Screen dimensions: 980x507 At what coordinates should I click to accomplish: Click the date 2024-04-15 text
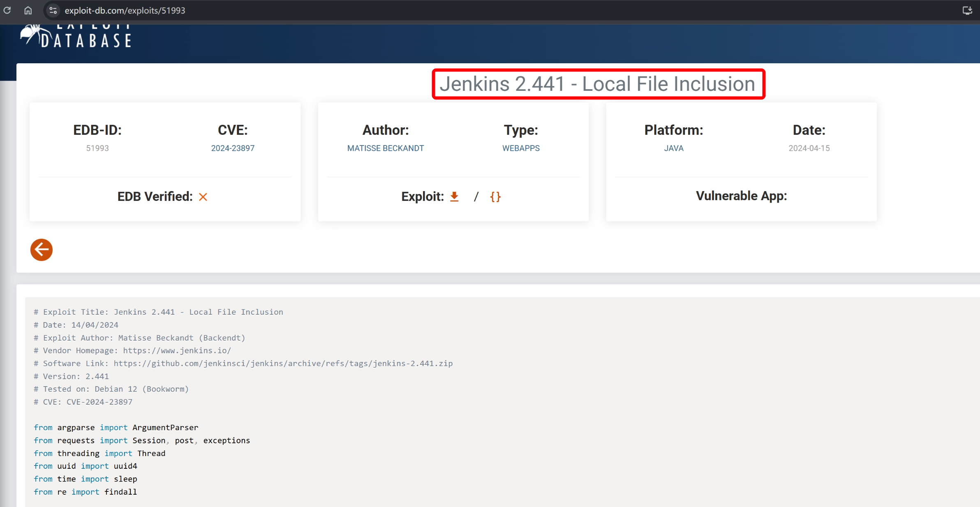(809, 148)
